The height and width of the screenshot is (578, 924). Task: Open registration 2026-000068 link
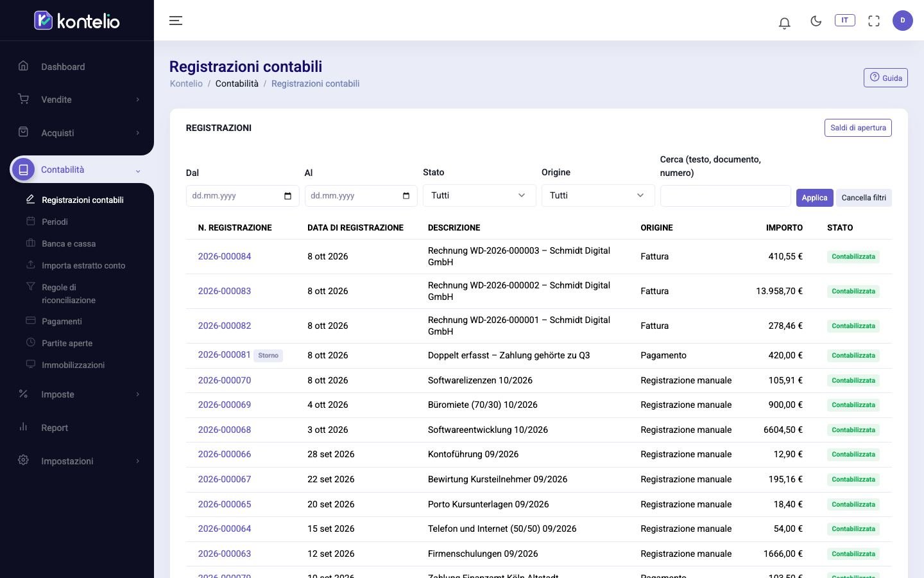tap(225, 430)
